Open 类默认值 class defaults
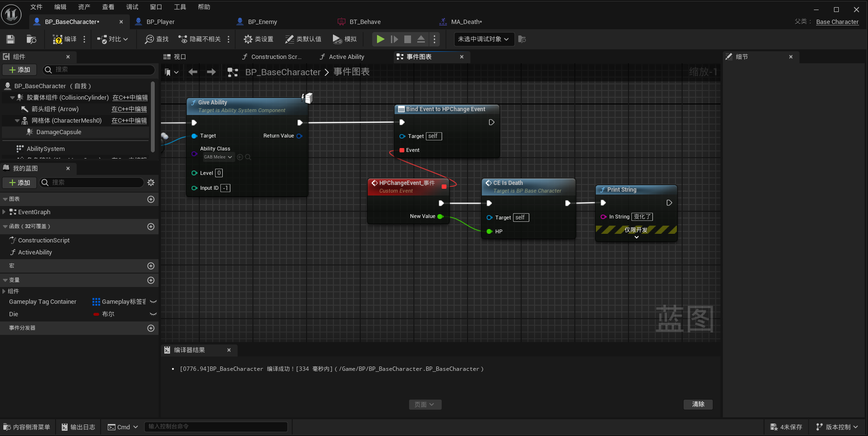868x436 pixels. point(303,39)
